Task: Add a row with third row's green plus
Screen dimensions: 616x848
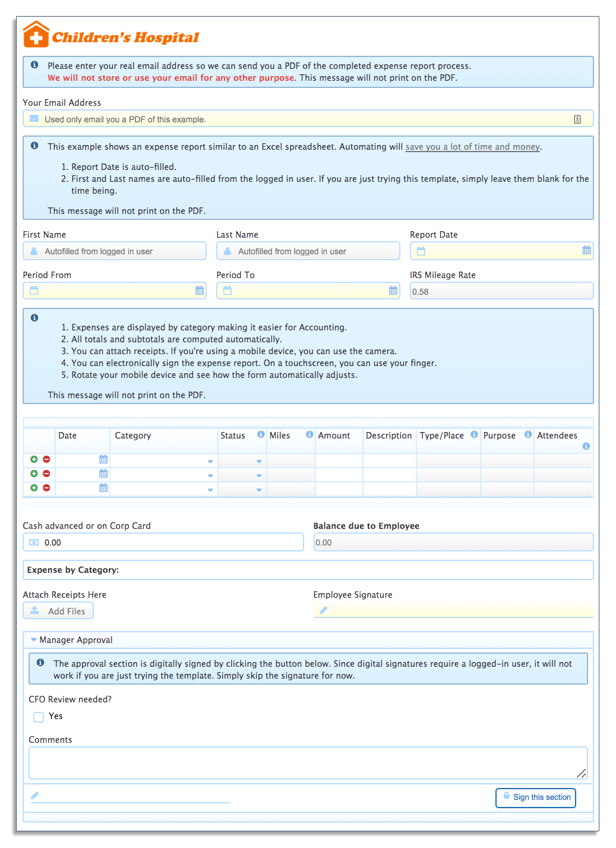Action: [34, 488]
